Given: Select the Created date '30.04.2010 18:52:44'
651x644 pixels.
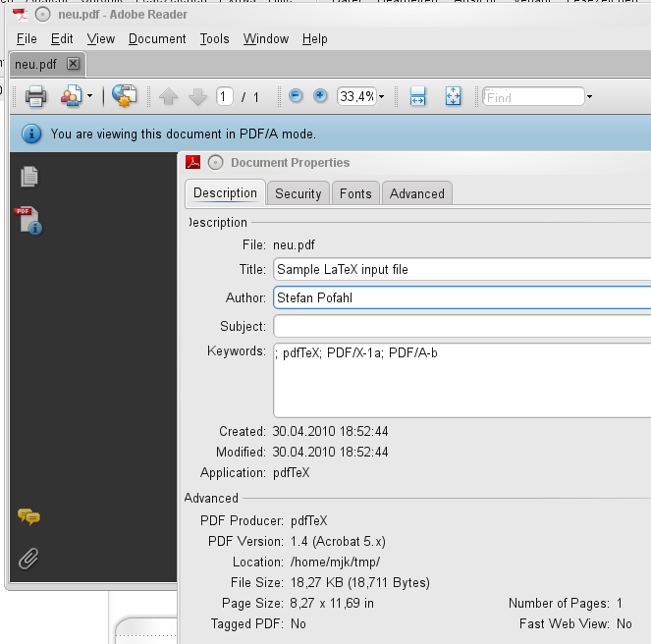Looking at the screenshot, I should point(330,431).
